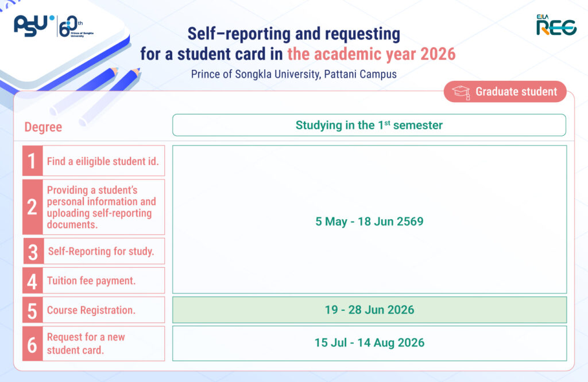The image size is (588, 382).
Task: Click the step number 4 box
Action: [32, 281]
